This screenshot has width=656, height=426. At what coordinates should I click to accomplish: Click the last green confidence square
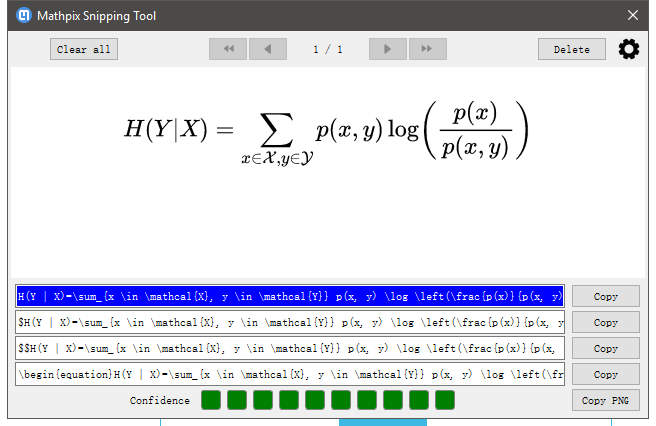click(x=445, y=400)
